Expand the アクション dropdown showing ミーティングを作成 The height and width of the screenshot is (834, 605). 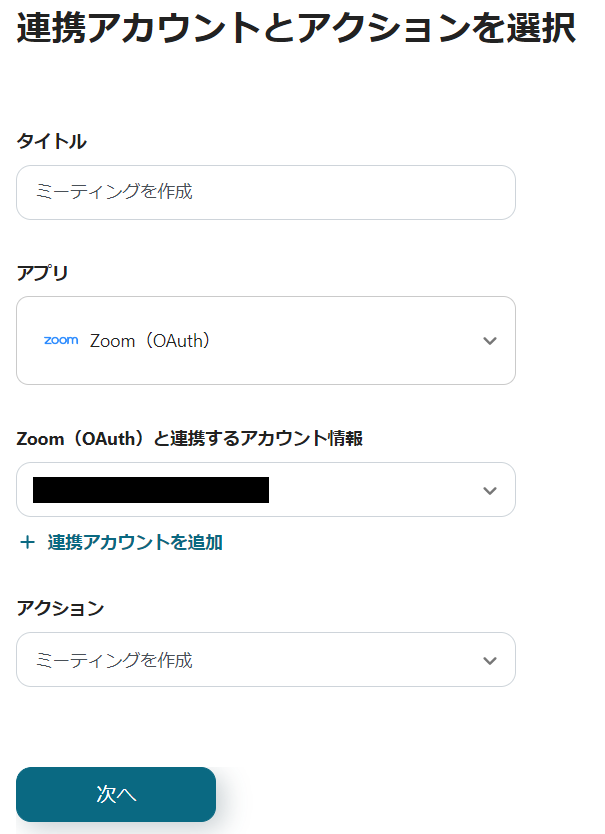tap(265, 660)
